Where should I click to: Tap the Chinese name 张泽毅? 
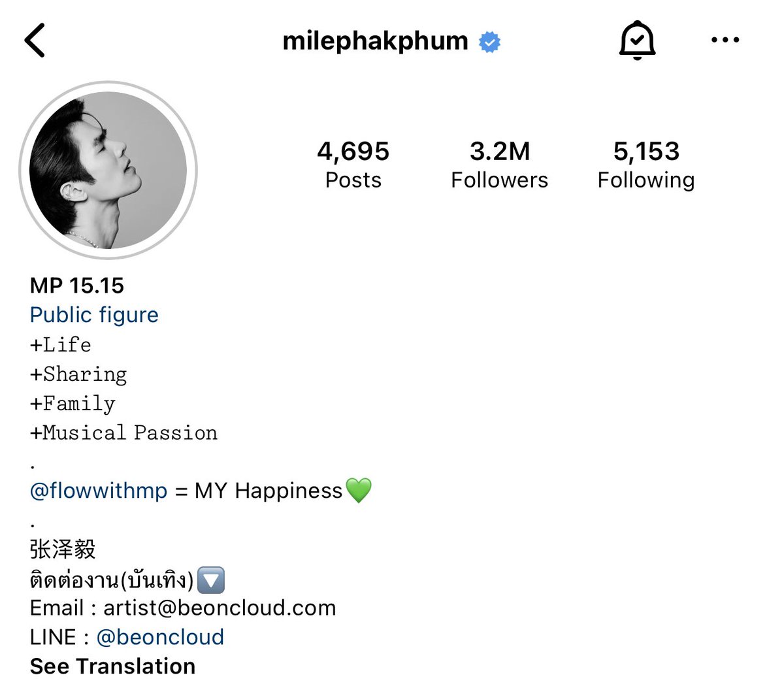(63, 549)
